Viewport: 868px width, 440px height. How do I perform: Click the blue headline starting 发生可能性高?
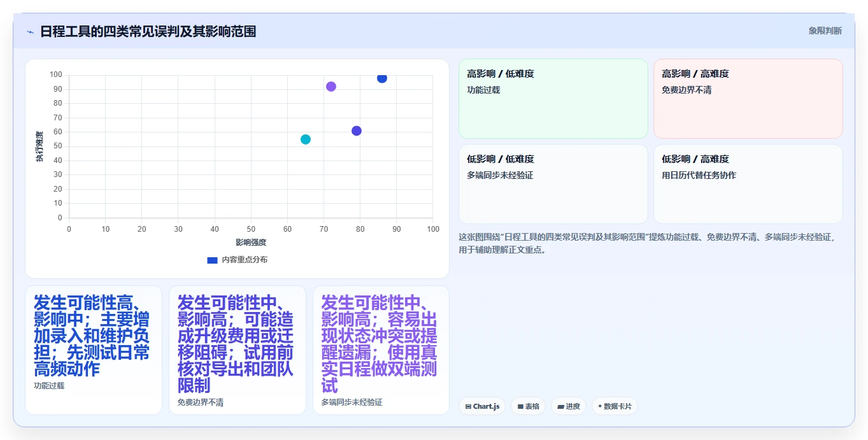click(x=92, y=336)
